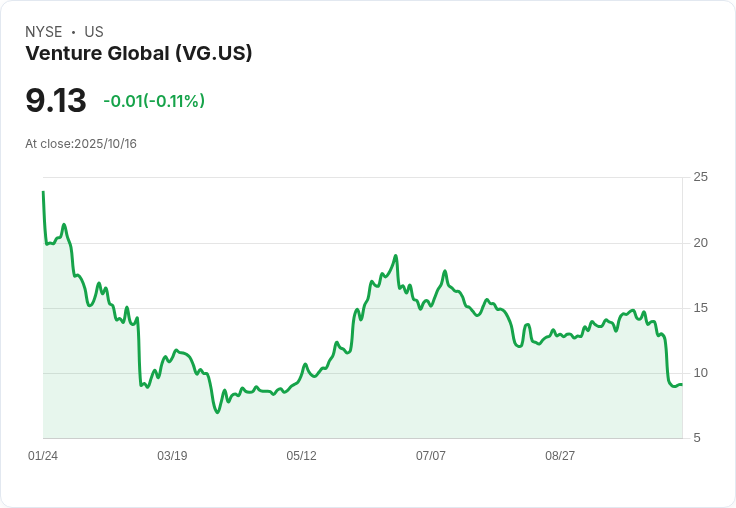This screenshot has height=508, width=736.
Task: Click the 25 value on the price axis
Action: pos(700,177)
